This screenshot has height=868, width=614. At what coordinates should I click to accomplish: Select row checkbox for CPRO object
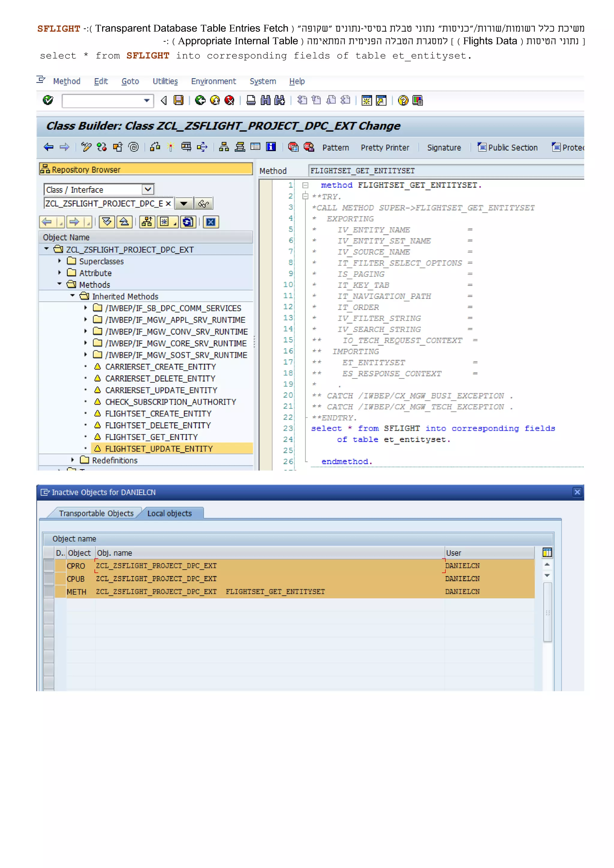tap(49, 566)
